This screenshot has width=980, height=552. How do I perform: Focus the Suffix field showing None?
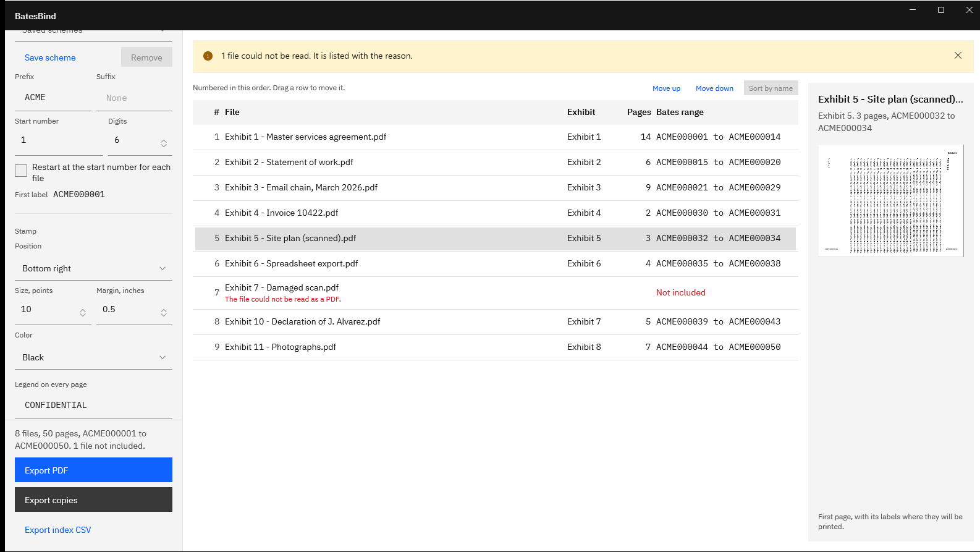(134, 98)
